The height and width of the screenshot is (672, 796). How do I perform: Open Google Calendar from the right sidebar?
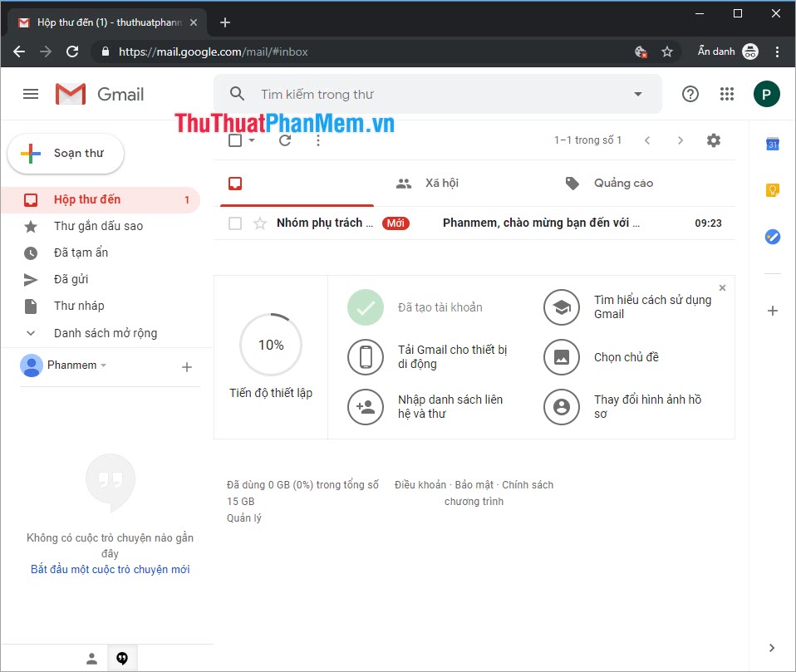click(772, 143)
